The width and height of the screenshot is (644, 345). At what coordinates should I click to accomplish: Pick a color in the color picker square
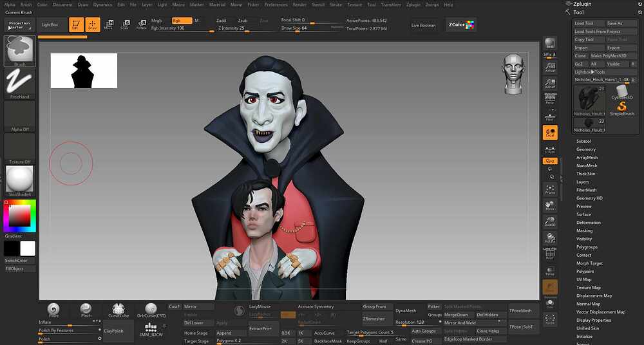[x=20, y=216]
